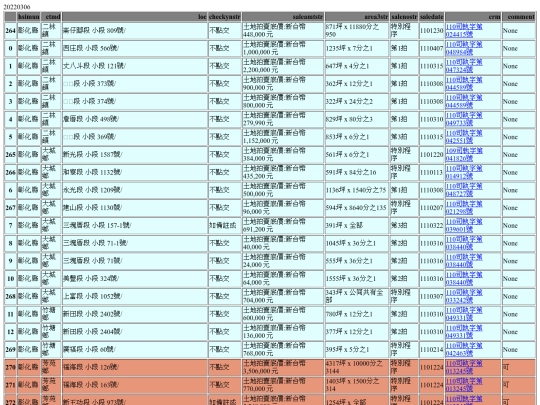Select sale date '1110322' in row 7
Screen dimensions: 540x405
pyautogui.click(x=432, y=226)
